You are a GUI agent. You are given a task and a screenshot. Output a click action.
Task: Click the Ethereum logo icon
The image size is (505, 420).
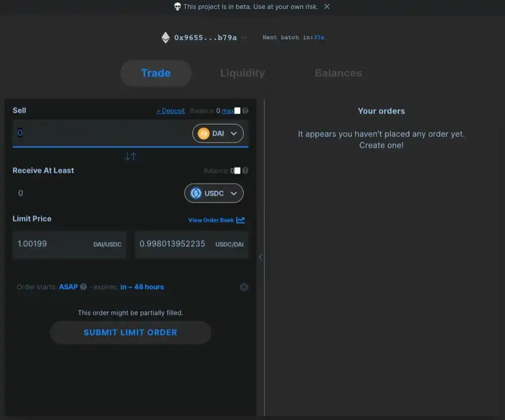(x=166, y=38)
